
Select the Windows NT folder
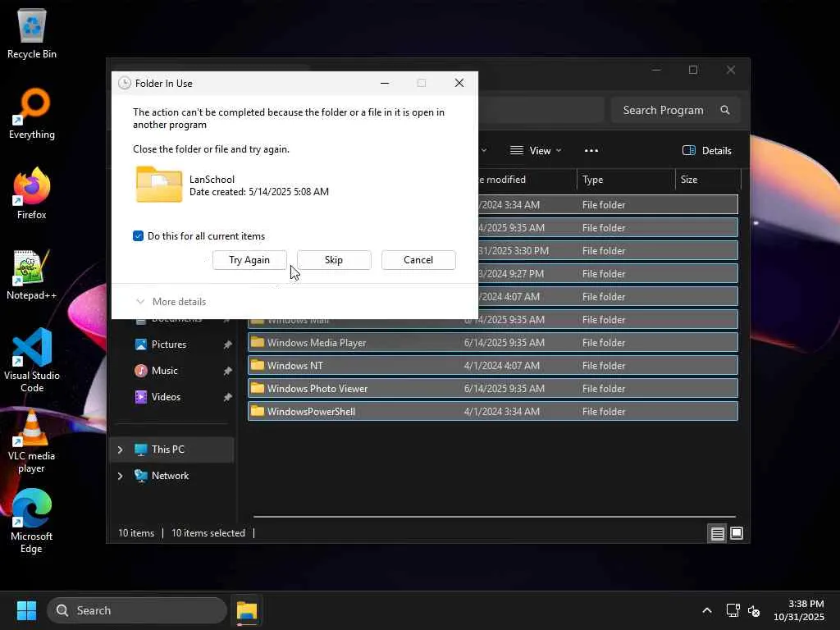point(493,365)
